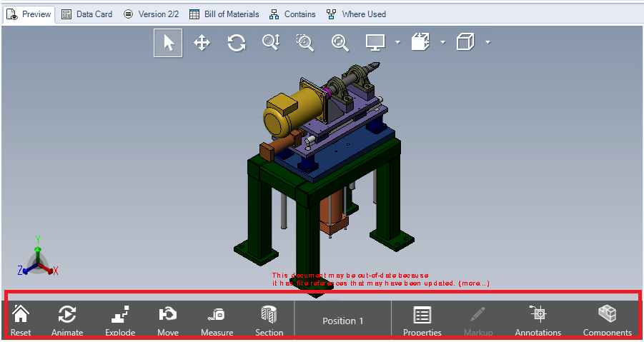Open perspective cube dropdown arrow
Screen dimensions: 644x342
488,42
